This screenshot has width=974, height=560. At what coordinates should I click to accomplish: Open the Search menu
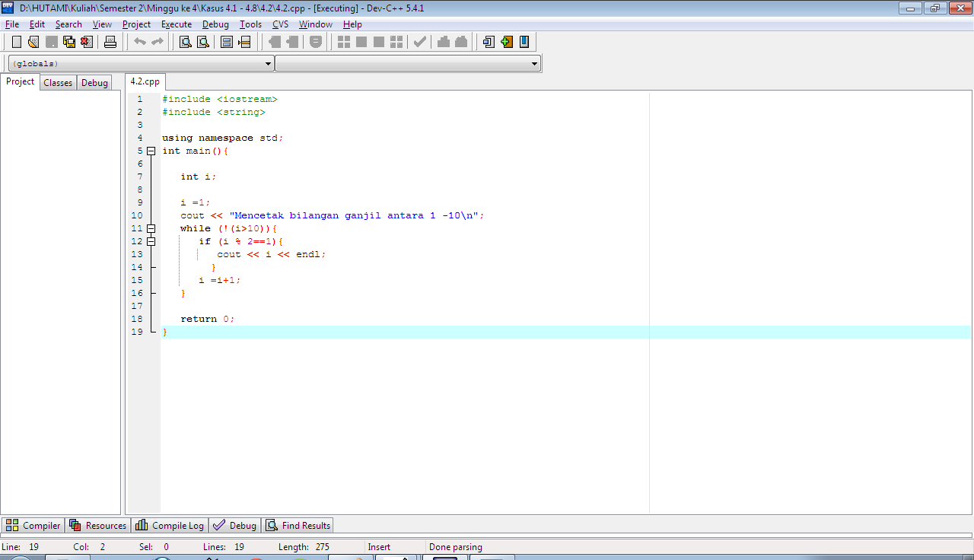tap(68, 24)
